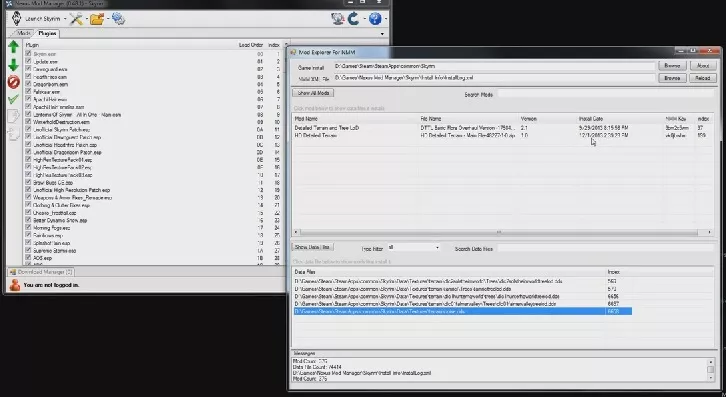Click the About button
The image size is (726, 397).
tap(703, 66)
